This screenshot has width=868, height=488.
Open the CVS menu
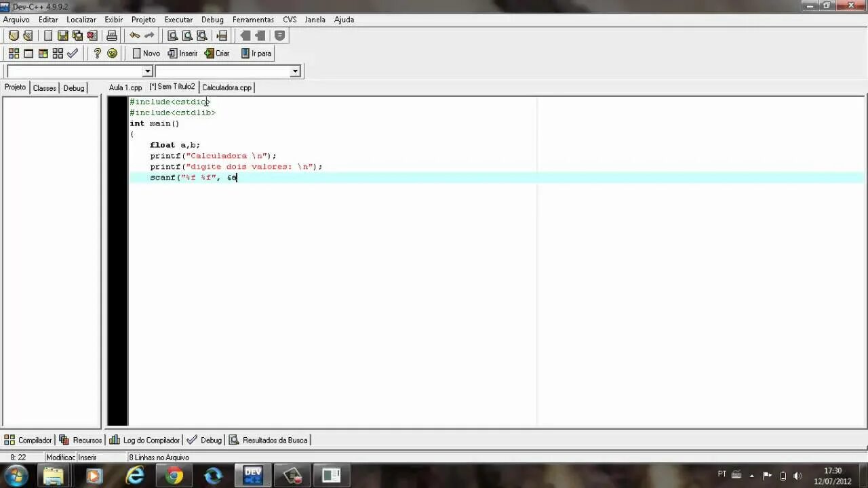tap(290, 20)
